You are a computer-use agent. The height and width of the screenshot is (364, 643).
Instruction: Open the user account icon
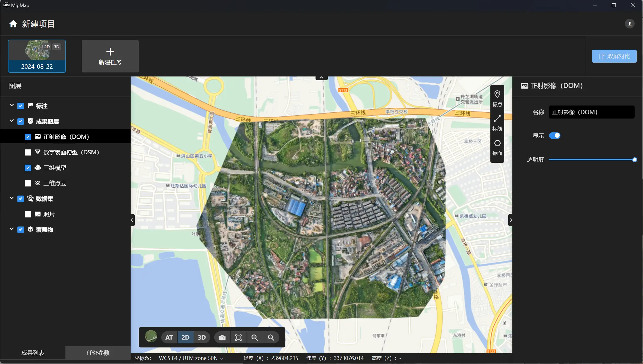tap(629, 24)
